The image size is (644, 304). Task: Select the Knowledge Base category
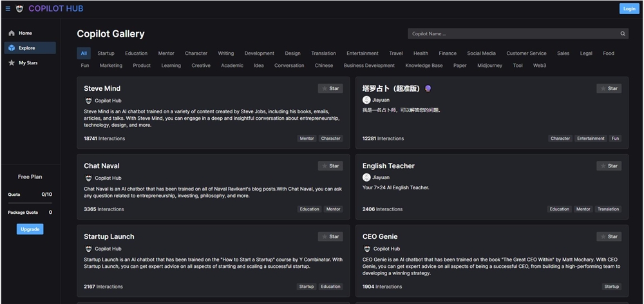click(424, 66)
